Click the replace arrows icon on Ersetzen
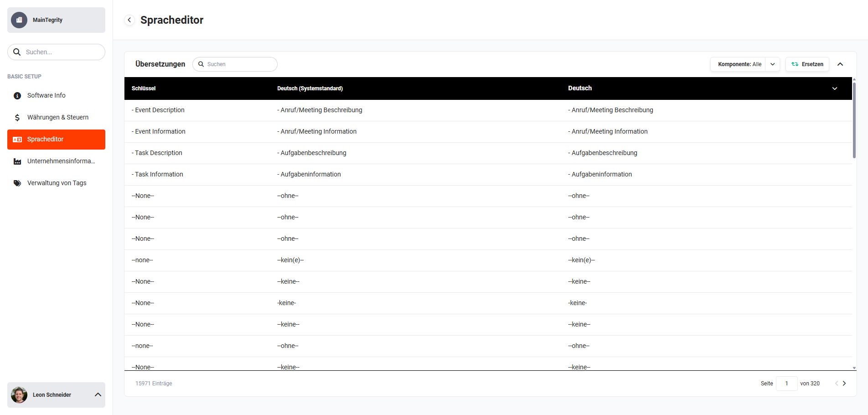Viewport: 868px width, 415px height. 795,64
